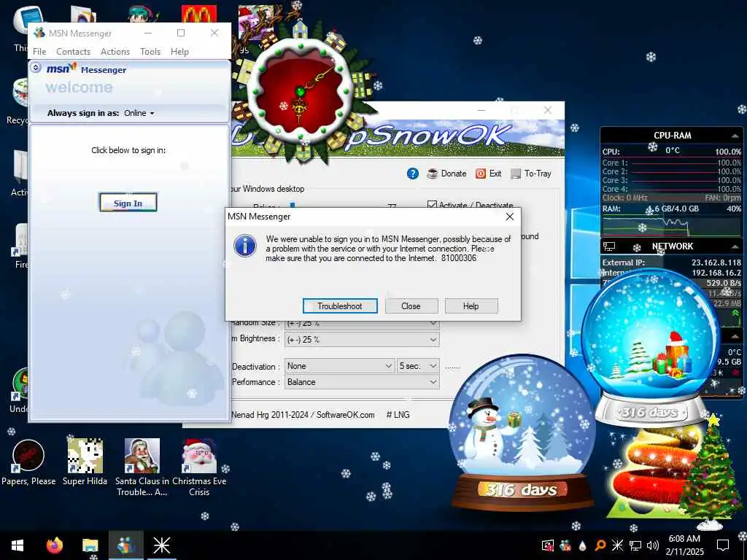747x560 pixels.
Task: Open the Help menu in MSN Messenger
Action: pyautogui.click(x=179, y=52)
